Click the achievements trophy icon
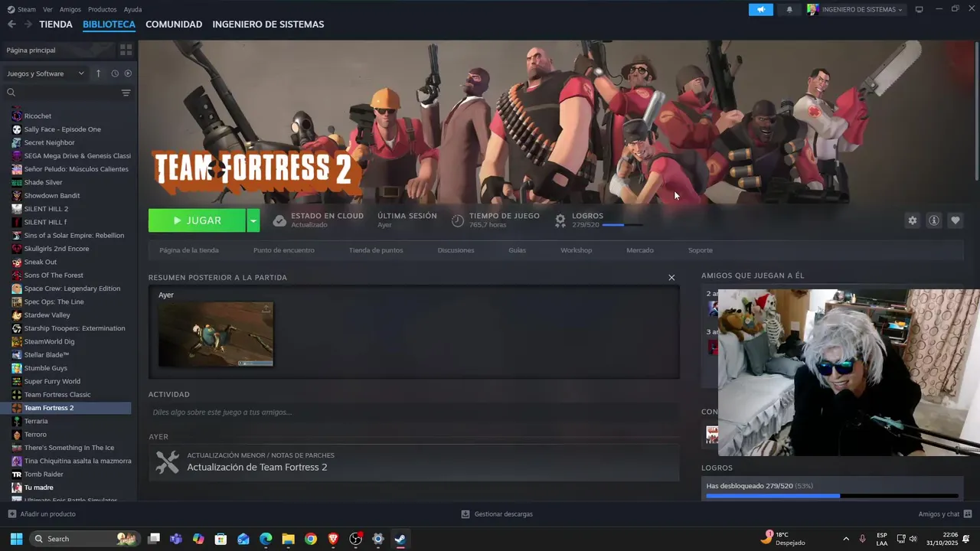This screenshot has width=980, height=551. pos(560,220)
